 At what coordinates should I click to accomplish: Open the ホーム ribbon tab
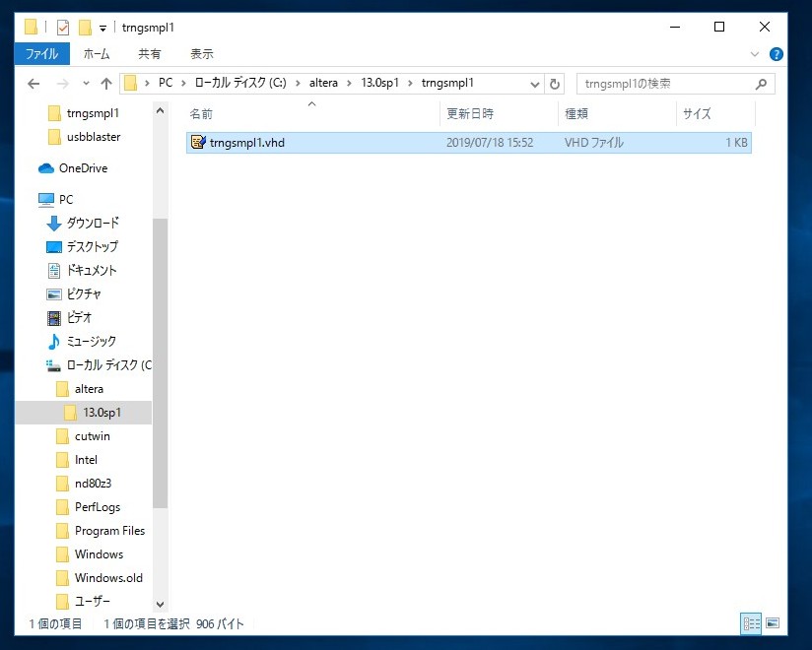[x=97, y=54]
